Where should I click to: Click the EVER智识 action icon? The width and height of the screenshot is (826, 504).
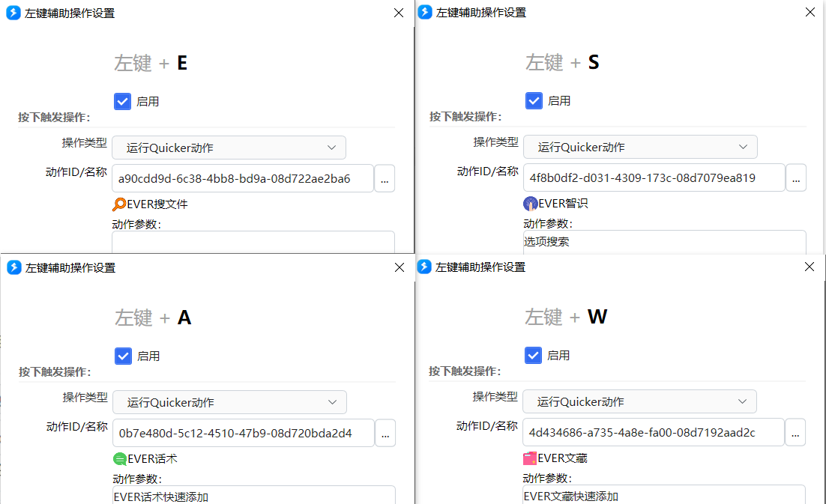(531, 204)
